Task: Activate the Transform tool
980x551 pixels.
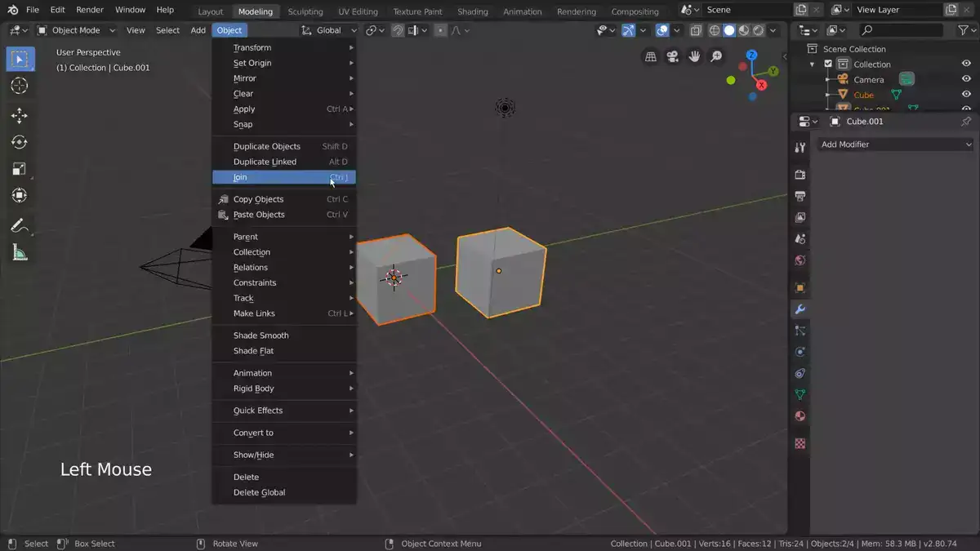Action: (x=20, y=196)
